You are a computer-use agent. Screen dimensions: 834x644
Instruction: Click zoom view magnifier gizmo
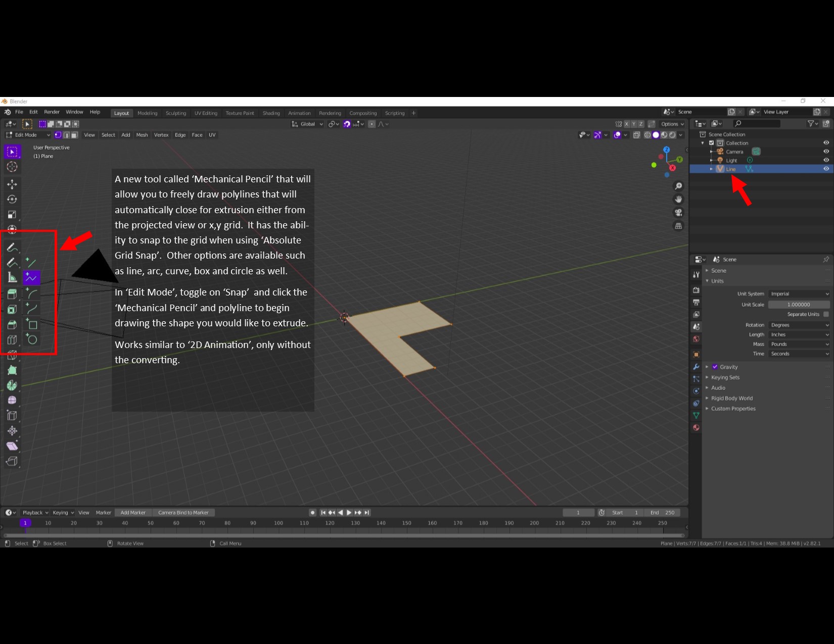(x=678, y=186)
